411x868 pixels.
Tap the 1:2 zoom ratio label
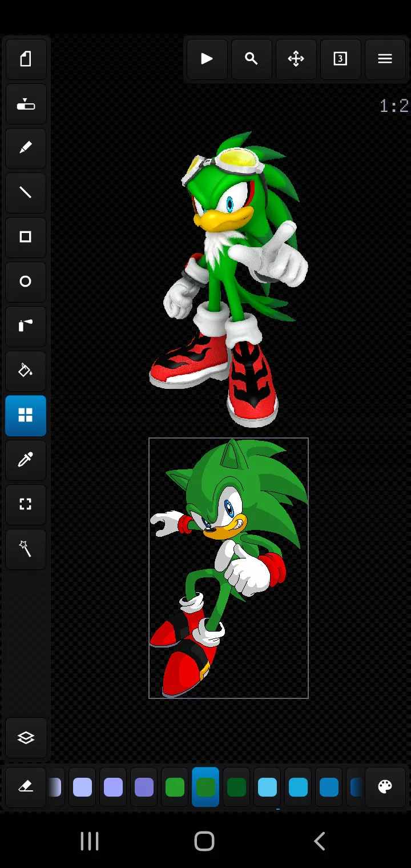pos(394,106)
